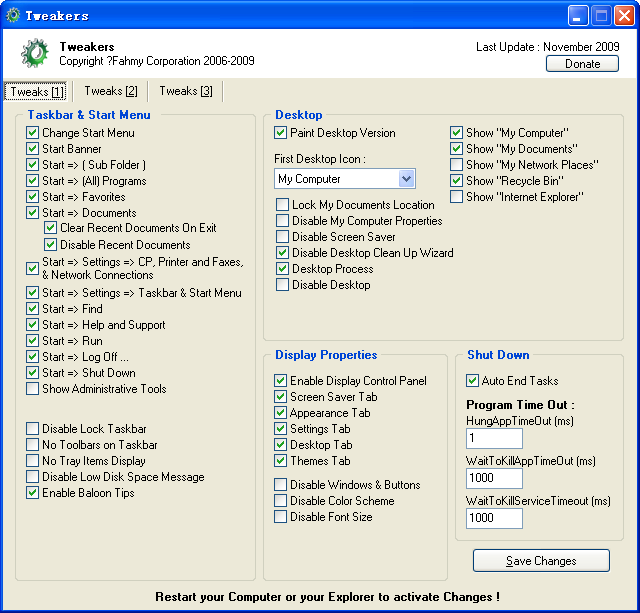Uncheck Screen Saver Tab

point(280,397)
